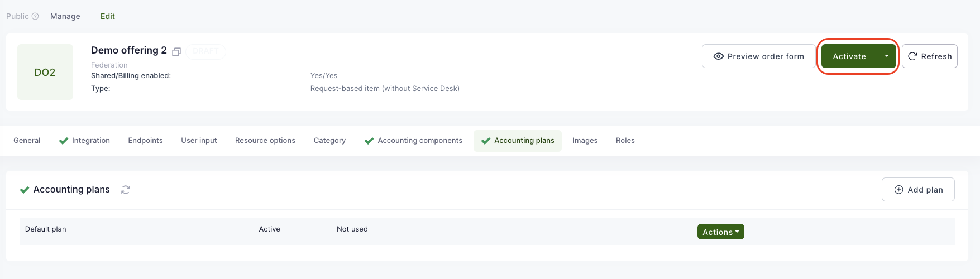Switch to the Manage tab
This screenshot has width=980, height=279.
[65, 16]
